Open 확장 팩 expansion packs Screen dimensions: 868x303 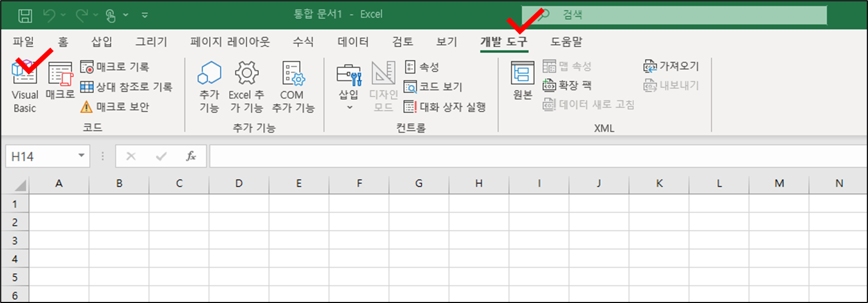(567, 85)
